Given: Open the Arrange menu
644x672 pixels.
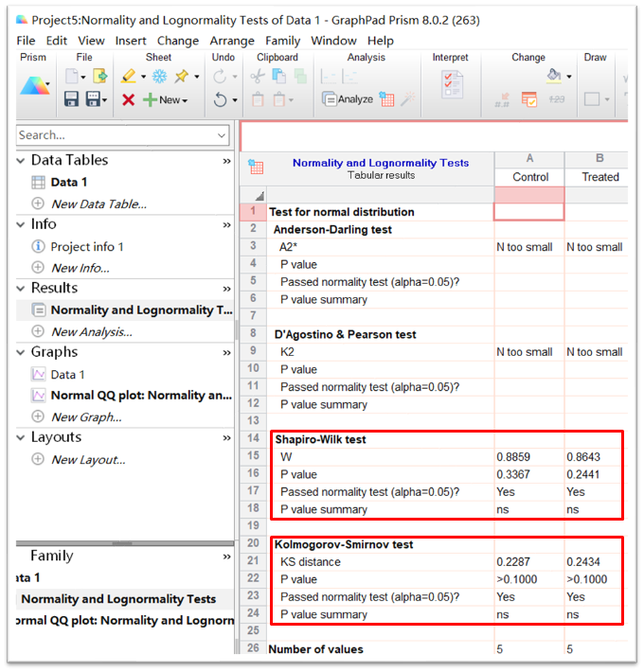Looking at the screenshot, I should click(x=232, y=41).
